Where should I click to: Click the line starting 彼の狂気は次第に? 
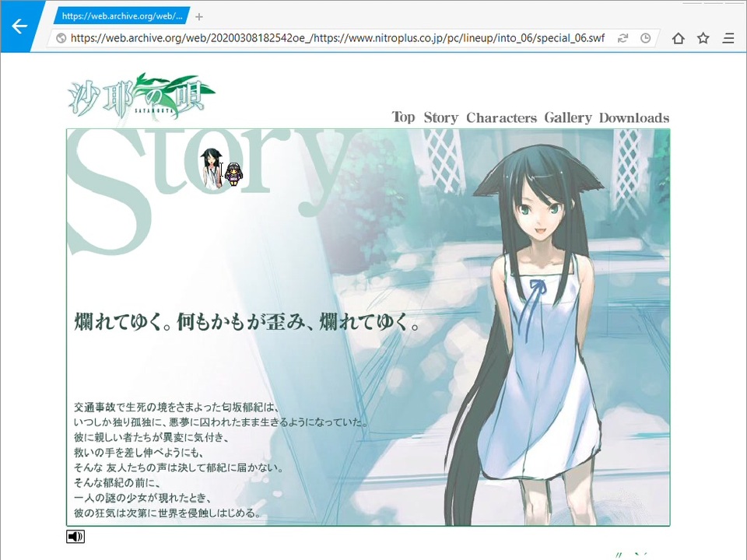[x=168, y=513]
